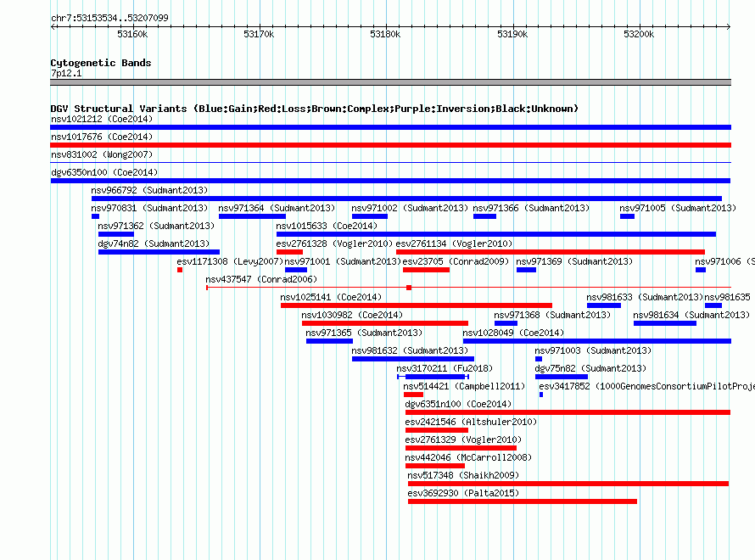The height and width of the screenshot is (560, 755).
Task: Click the 53200k ruler tick label
Action: click(x=639, y=34)
